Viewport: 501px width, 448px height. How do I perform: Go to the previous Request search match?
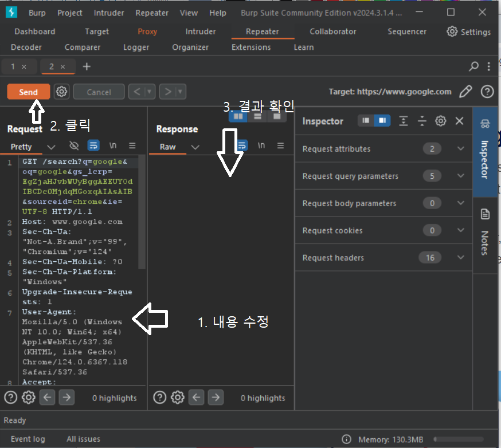47,398
